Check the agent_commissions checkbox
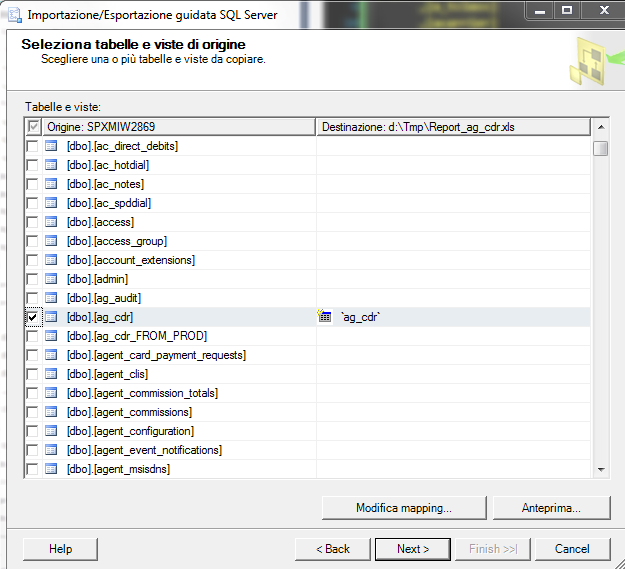 pyautogui.click(x=32, y=412)
